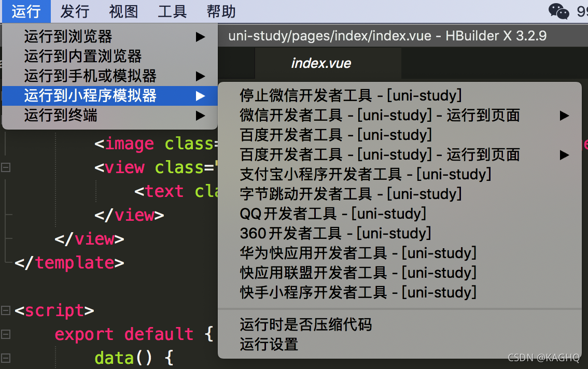Open the 发行 menu

coord(75,11)
